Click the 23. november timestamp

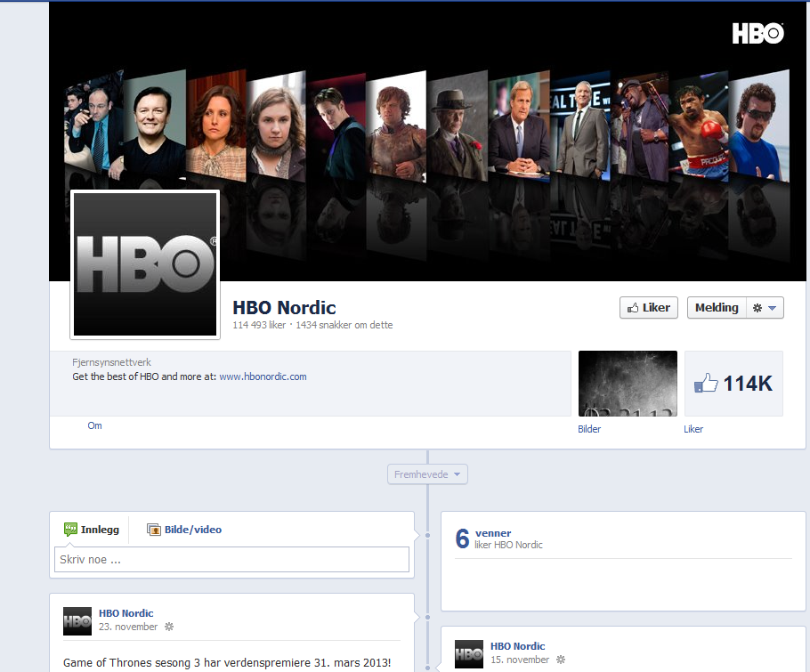coord(128,627)
